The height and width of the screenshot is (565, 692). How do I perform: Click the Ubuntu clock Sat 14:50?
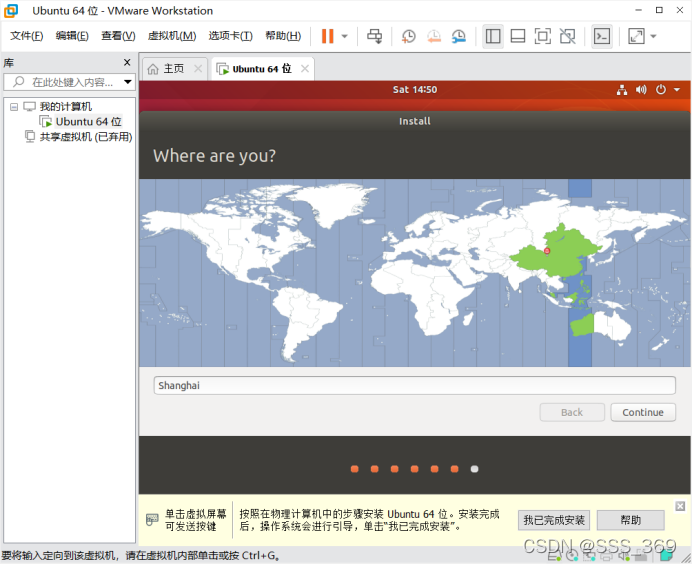tap(415, 90)
